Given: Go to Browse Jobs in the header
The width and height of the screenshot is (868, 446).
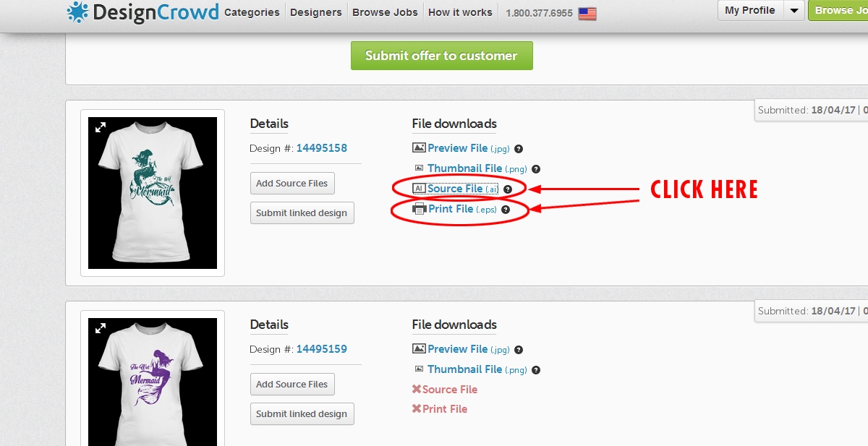Looking at the screenshot, I should pos(385,12).
